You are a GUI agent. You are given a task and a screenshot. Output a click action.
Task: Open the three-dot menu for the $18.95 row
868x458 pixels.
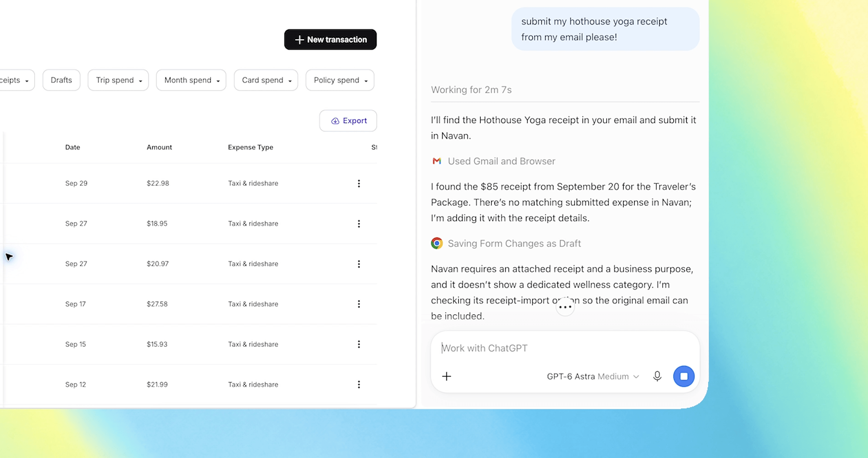click(359, 224)
